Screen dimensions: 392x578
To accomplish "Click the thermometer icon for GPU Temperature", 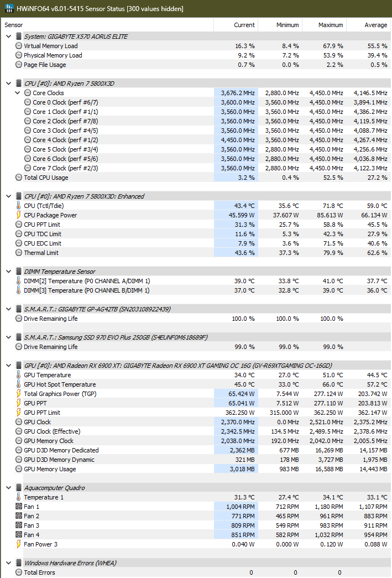I will [19, 375].
